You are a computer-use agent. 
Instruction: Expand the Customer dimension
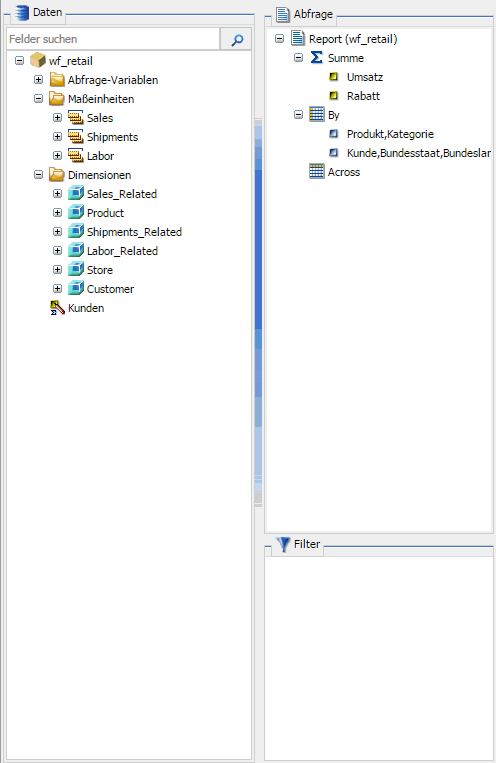[57, 288]
